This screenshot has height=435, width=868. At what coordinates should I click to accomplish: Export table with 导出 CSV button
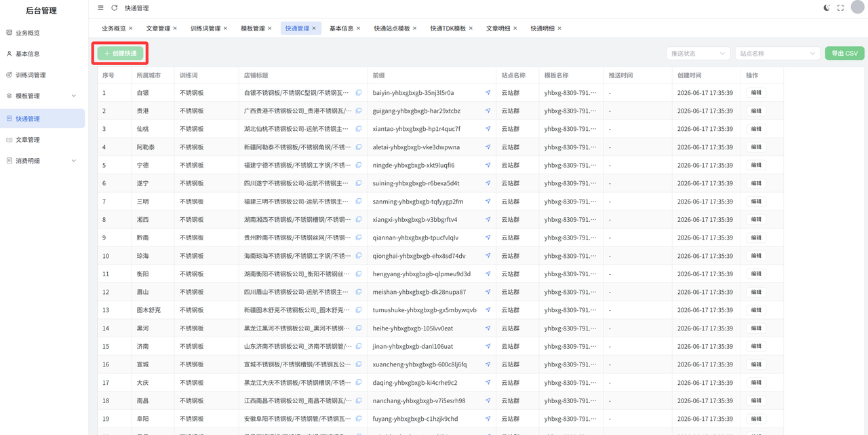click(844, 53)
